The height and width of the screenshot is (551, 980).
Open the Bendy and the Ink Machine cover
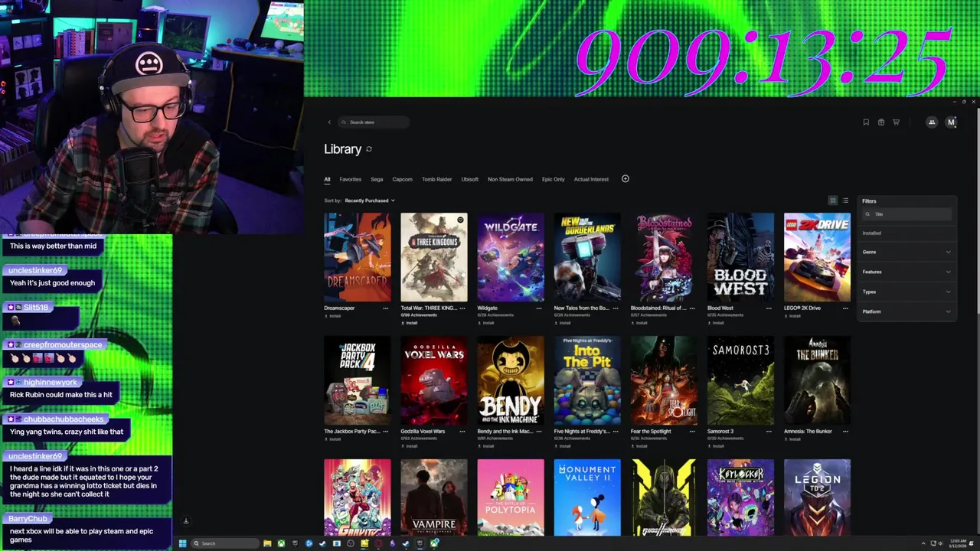click(x=511, y=380)
